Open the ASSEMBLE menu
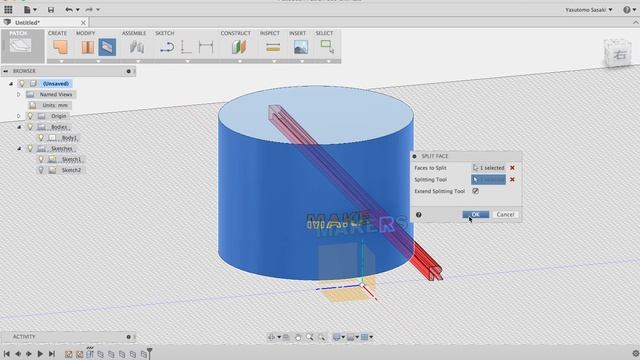The width and height of the screenshot is (640, 360). [134, 33]
